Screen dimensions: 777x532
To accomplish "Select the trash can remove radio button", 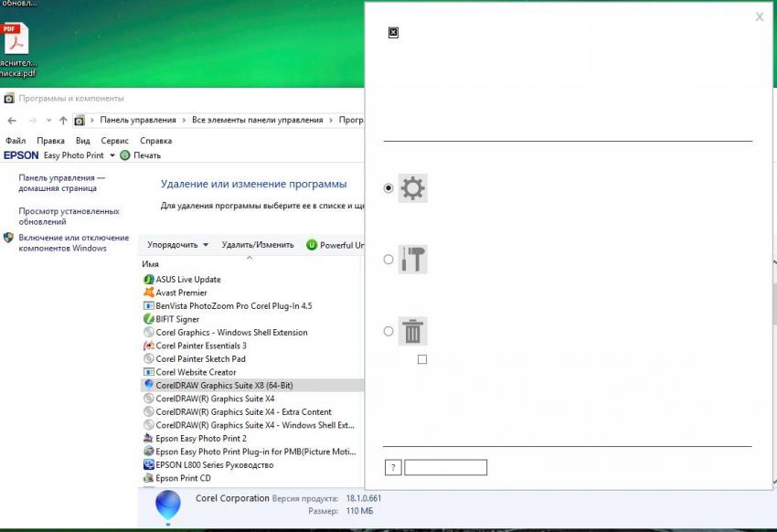I will (x=388, y=331).
